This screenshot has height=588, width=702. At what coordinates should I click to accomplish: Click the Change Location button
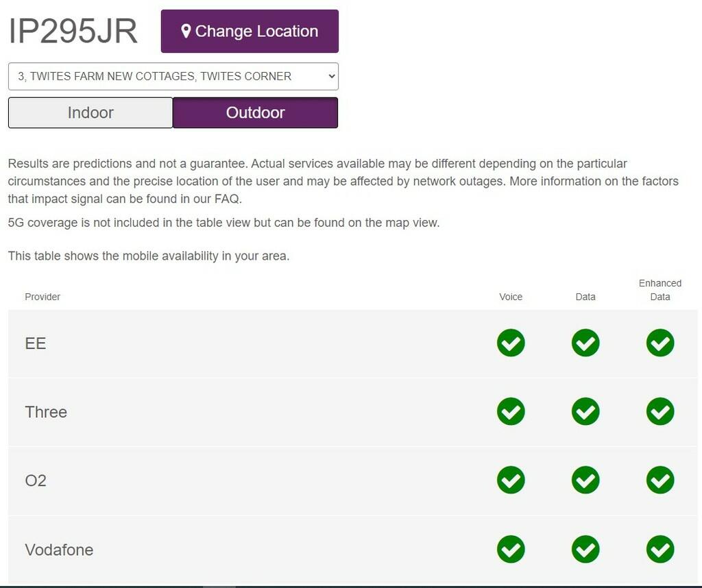click(250, 32)
